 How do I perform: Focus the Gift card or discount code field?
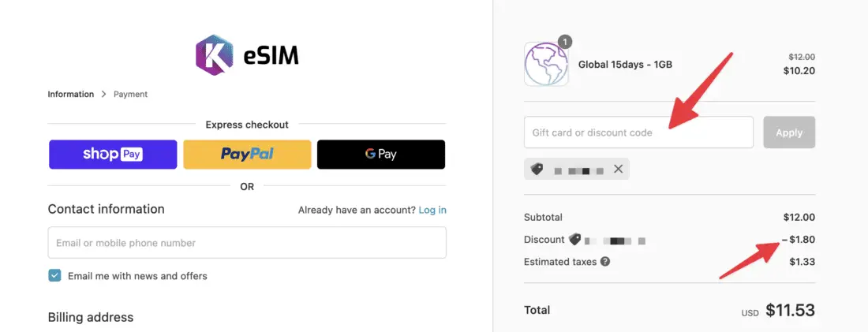pos(638,132)
